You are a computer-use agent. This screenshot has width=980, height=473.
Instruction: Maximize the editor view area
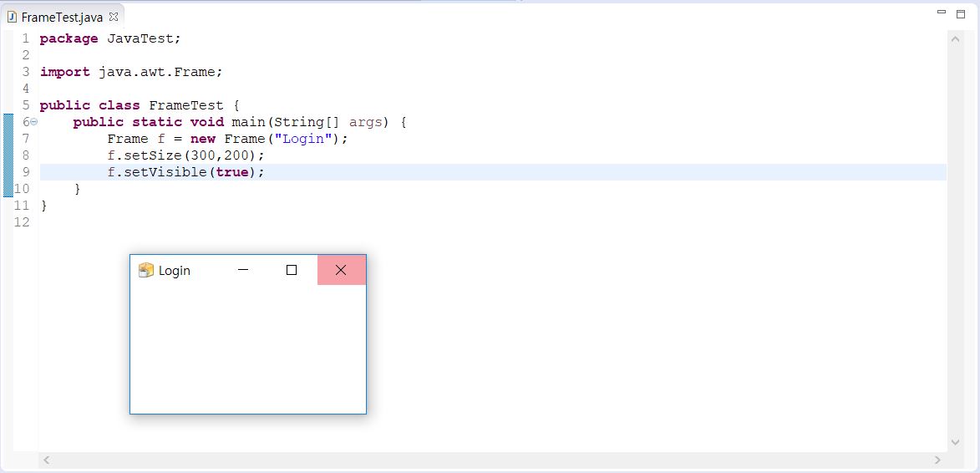click(962, 14)
